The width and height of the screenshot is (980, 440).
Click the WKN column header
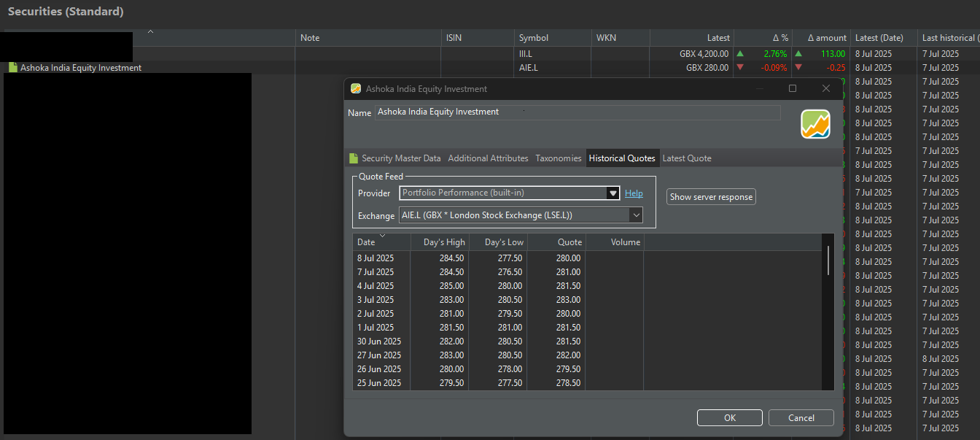pyautogui.click(x=621, y=38)
